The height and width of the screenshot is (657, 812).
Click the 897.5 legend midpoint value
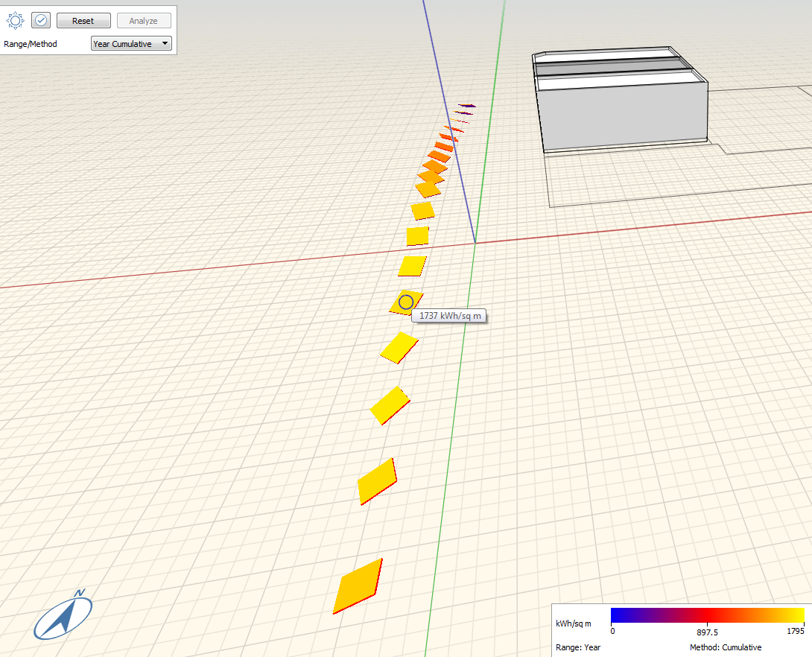point(708,632)
